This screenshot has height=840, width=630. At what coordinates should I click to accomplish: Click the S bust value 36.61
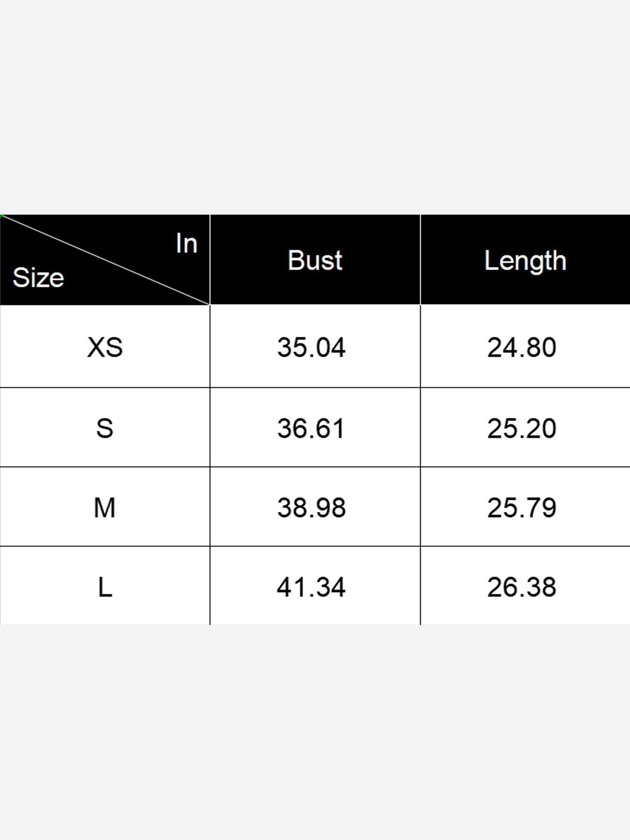click(311, 428)
